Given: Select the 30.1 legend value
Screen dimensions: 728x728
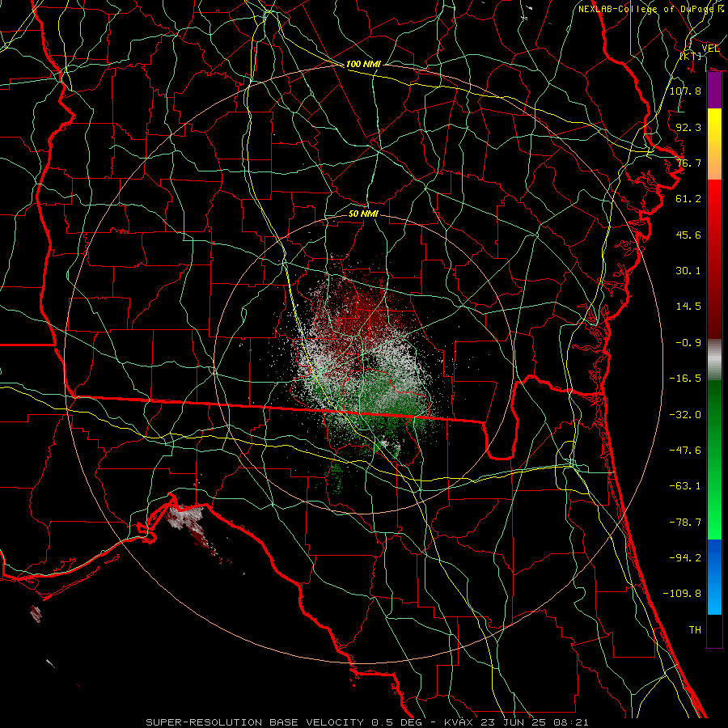Looking at the screenshot, I should [688, 271].
